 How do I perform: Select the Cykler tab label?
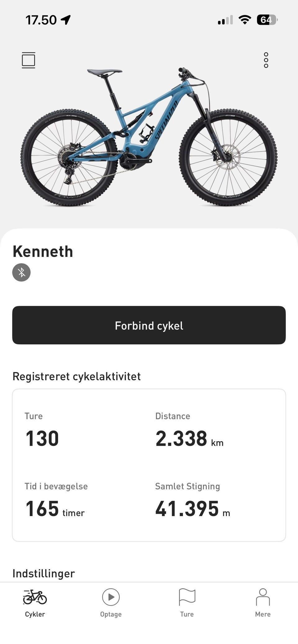coord(35,614)
